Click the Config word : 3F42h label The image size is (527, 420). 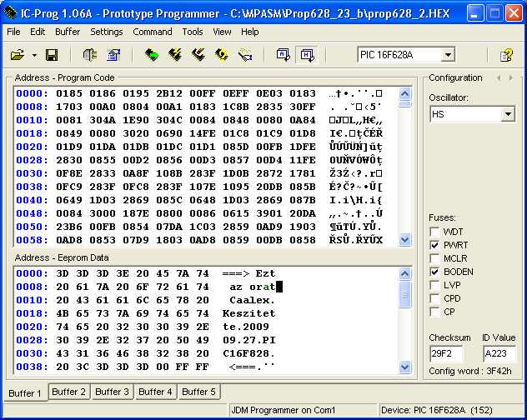point(470,372)
